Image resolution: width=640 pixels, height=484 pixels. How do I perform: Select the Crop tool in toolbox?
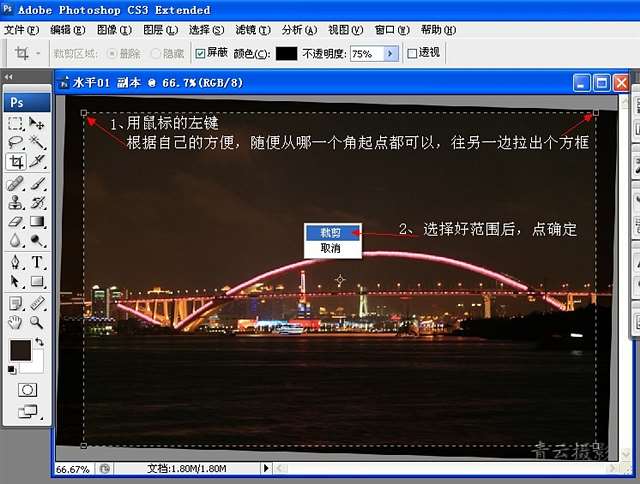coord(16,162)
